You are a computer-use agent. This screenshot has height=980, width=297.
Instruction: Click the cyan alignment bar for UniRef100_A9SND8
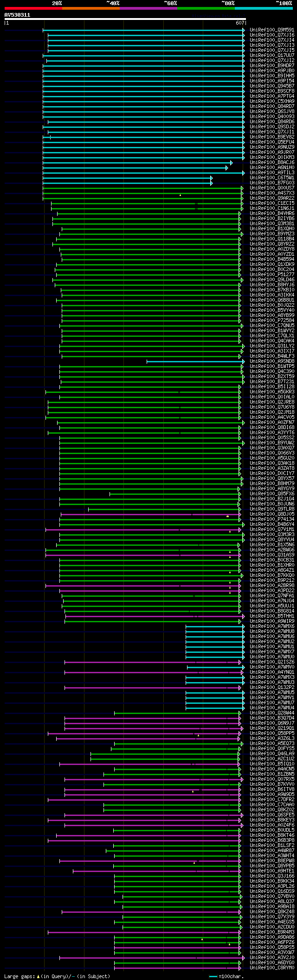click(196, 361)
